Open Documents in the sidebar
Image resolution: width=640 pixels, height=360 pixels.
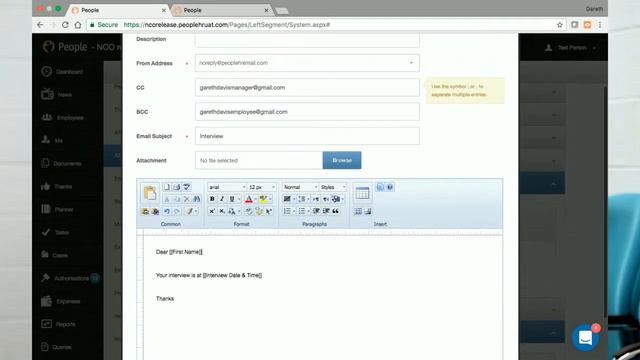pyautogui.click(x=62, y=163)
